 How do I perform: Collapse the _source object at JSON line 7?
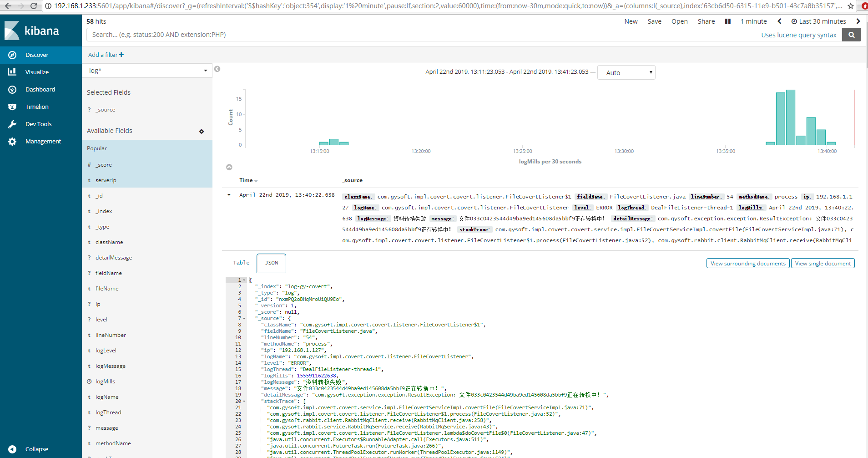tap(243, 318)
